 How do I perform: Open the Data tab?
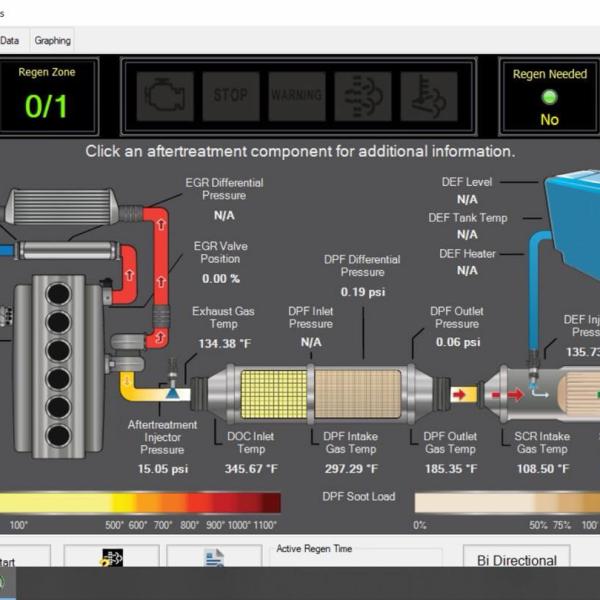[x=10, y=41]
